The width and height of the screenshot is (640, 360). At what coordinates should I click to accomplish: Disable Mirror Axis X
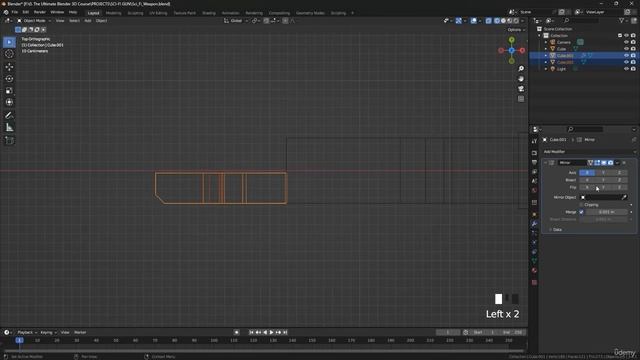587,173
